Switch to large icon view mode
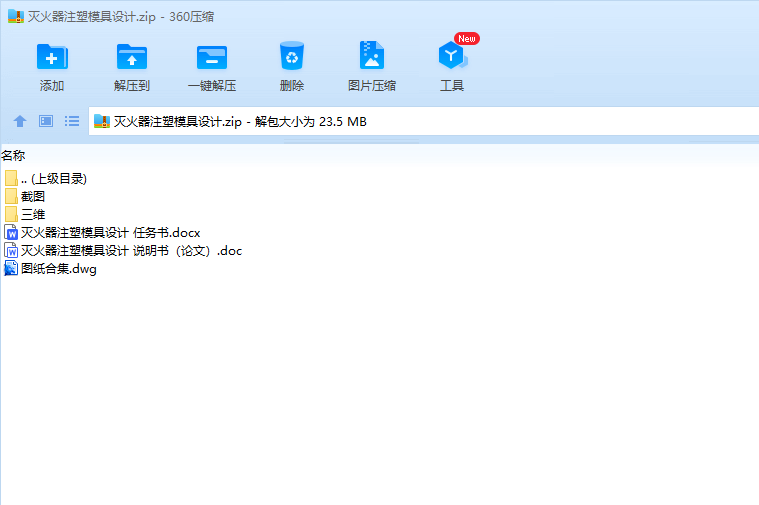The height and width of the screenshot is (505, 759). click(x=46, y=121)
